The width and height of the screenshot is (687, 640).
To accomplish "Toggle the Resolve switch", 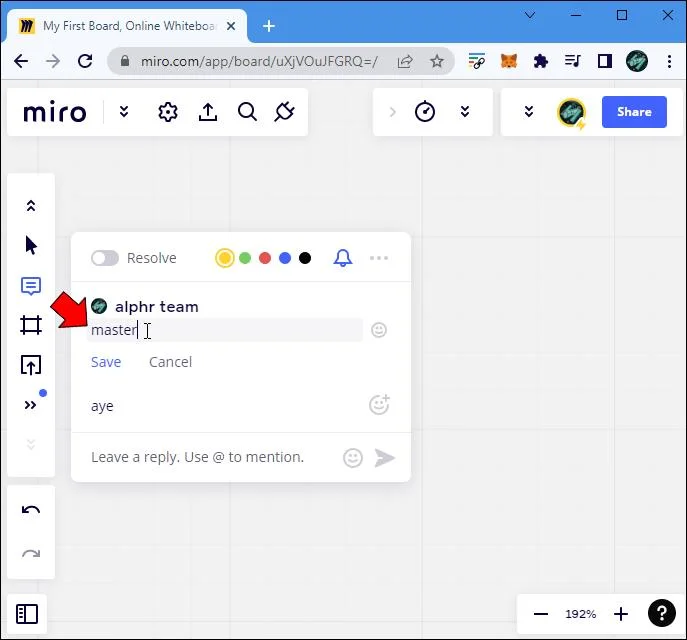I will coord(105,258).
